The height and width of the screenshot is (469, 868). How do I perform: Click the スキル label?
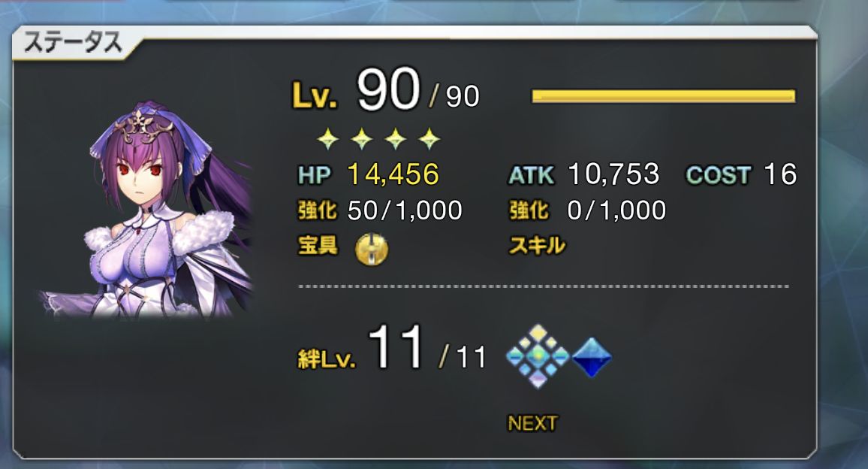click(537, 245)
